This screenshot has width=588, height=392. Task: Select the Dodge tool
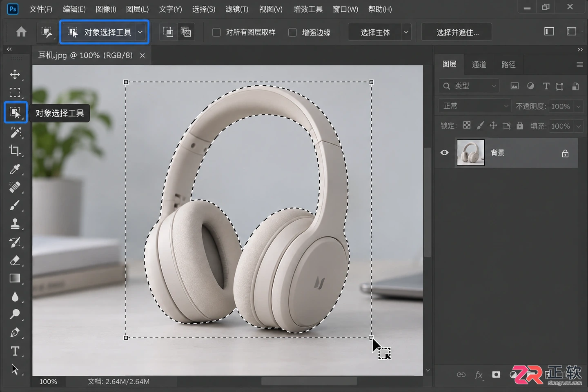[x=15, y=314]
